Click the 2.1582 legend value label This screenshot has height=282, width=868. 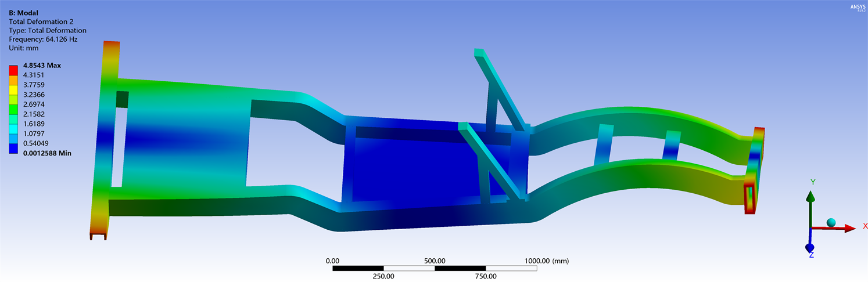pyautogui.click(x=34, y=114)
